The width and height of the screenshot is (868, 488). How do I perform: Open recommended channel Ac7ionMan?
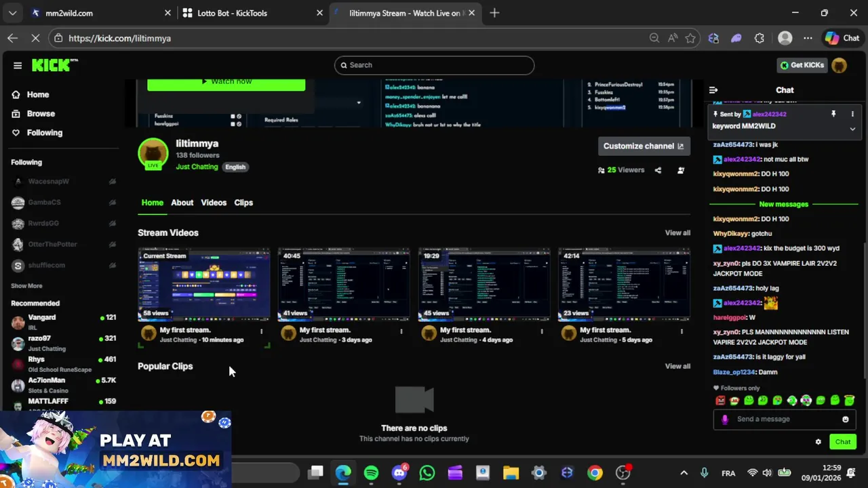point(64,385)
